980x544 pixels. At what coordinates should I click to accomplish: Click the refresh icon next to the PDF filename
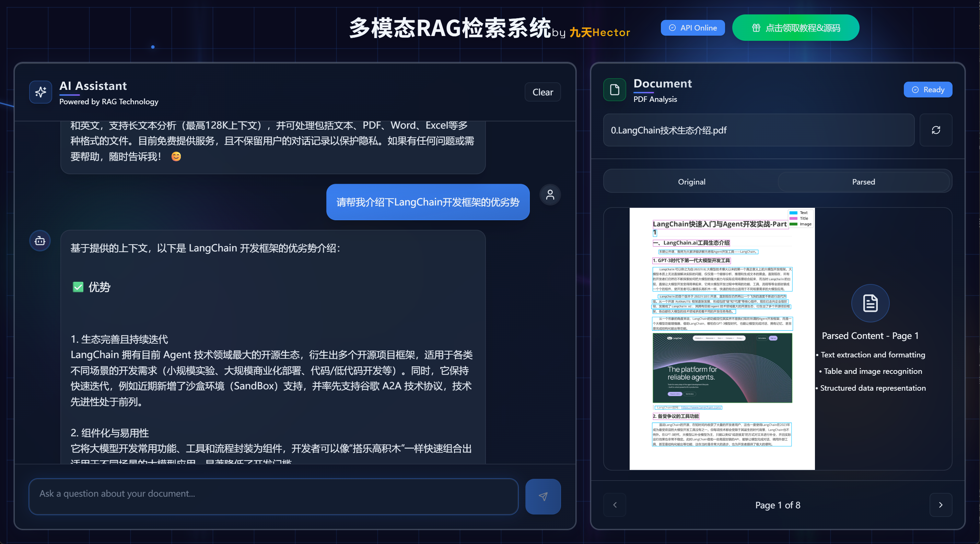tap(935, 130)
